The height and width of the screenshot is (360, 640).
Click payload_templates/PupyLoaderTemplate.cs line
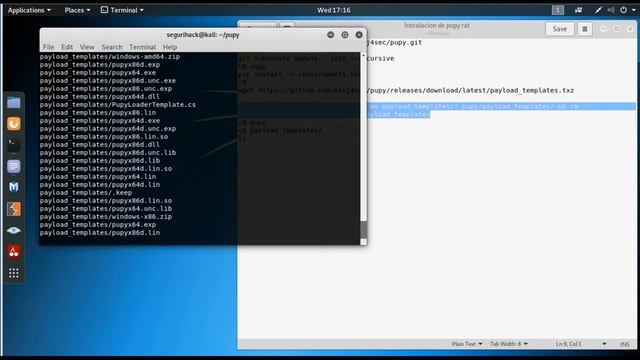[118, 104]
